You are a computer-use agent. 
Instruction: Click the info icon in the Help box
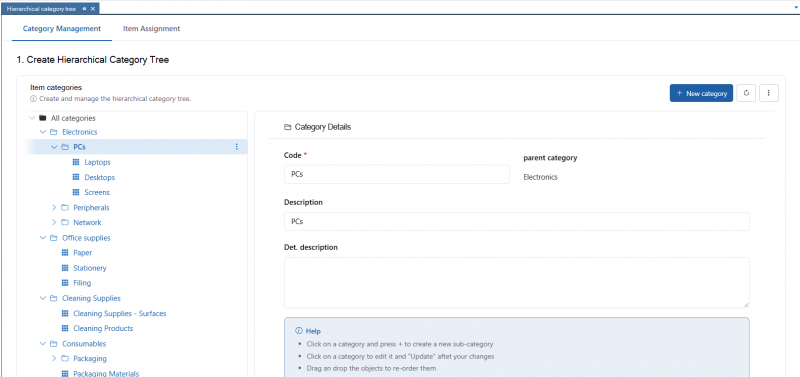click(299, 331)
